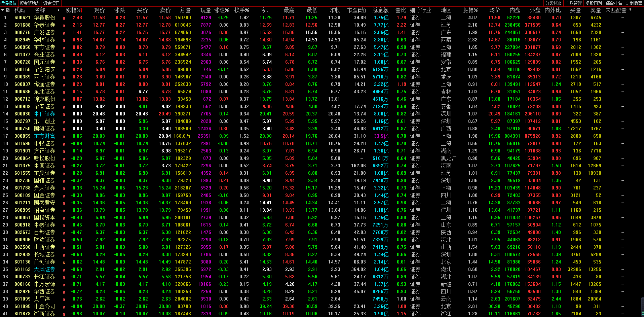Screen dimensions: 644x317
Task: Switch to the 资金博弈 tab
Action: [51, 3]
